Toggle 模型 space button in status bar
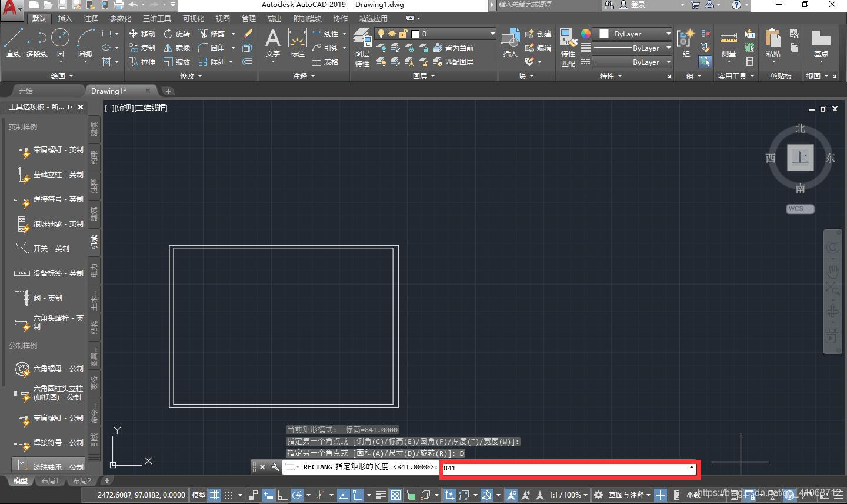 coord(199,495)
